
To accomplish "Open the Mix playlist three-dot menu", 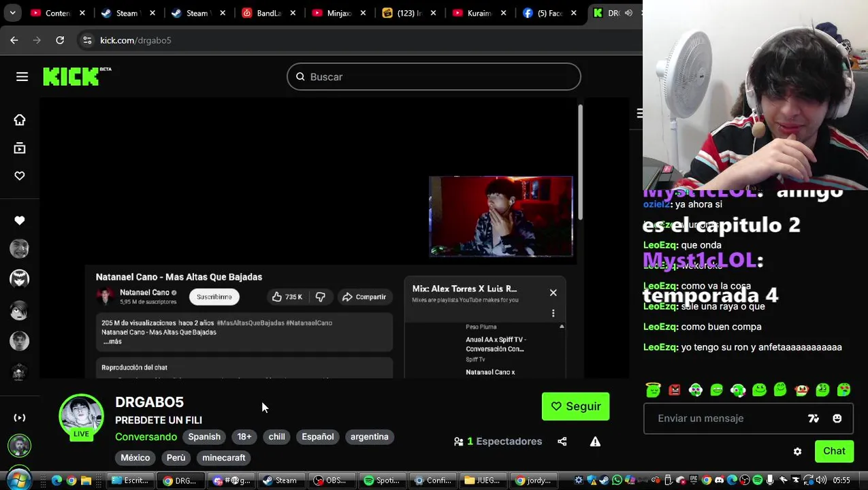I will (x=553, y=313).
